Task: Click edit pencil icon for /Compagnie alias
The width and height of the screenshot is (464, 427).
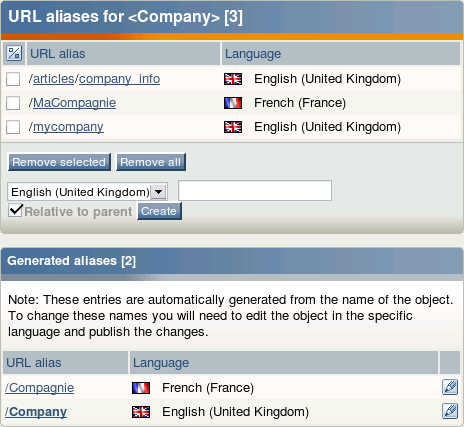Action: 450,387
